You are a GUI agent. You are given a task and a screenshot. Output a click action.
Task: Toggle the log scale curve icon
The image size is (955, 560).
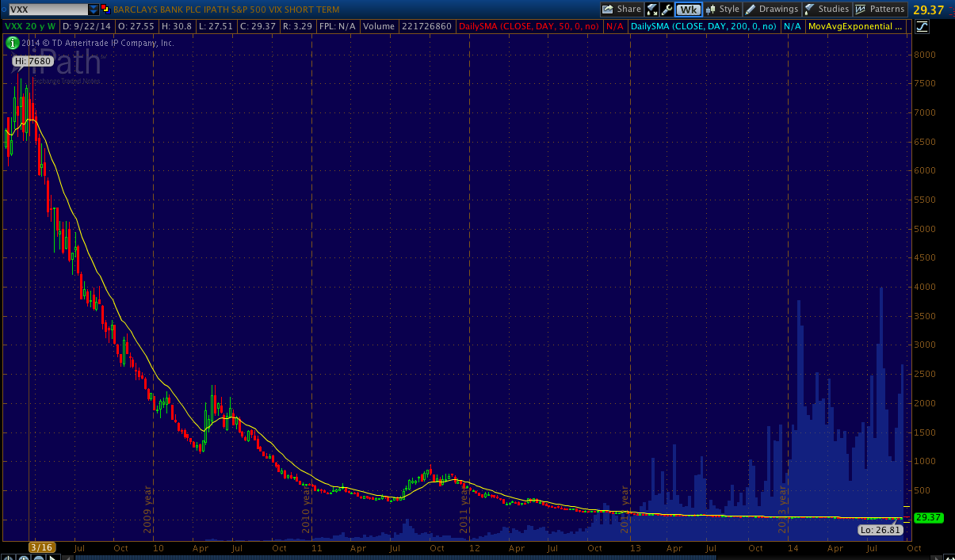tap(921, 26)
